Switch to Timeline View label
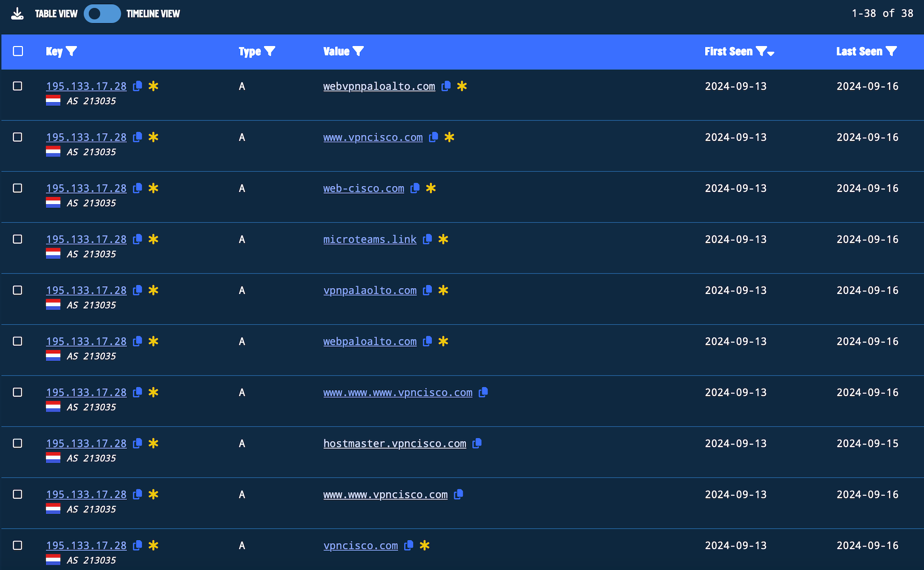The width and height of the screenshot is (924, 570). [x=153, y=14]
